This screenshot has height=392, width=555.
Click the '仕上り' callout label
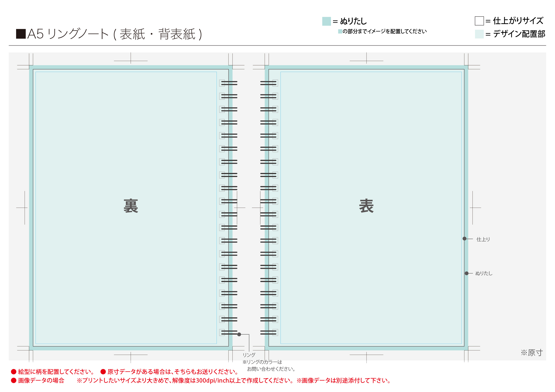click(x=483, y=239)
